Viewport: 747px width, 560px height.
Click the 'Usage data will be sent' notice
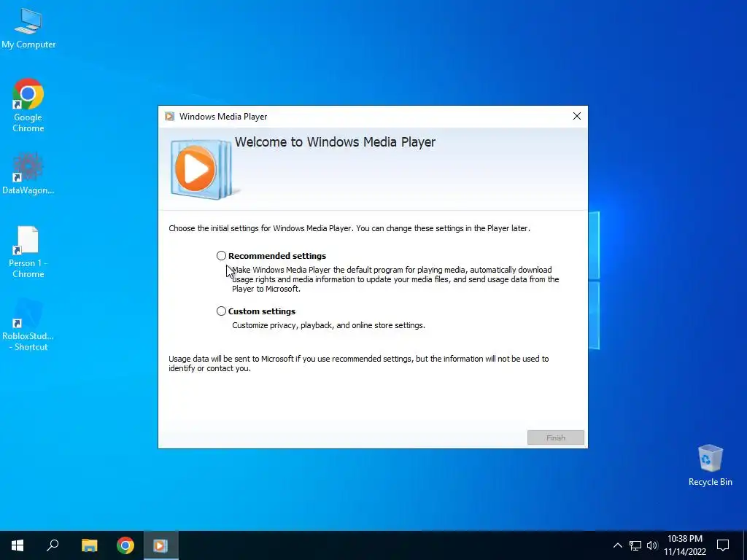click(x=359, y=363)
